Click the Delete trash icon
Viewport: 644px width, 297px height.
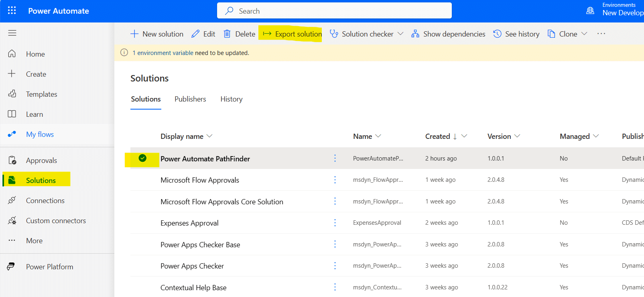click(227, 34)
